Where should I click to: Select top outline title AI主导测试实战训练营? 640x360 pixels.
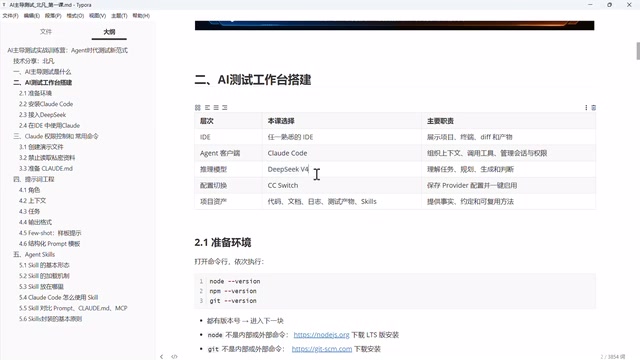click(67, 50)
